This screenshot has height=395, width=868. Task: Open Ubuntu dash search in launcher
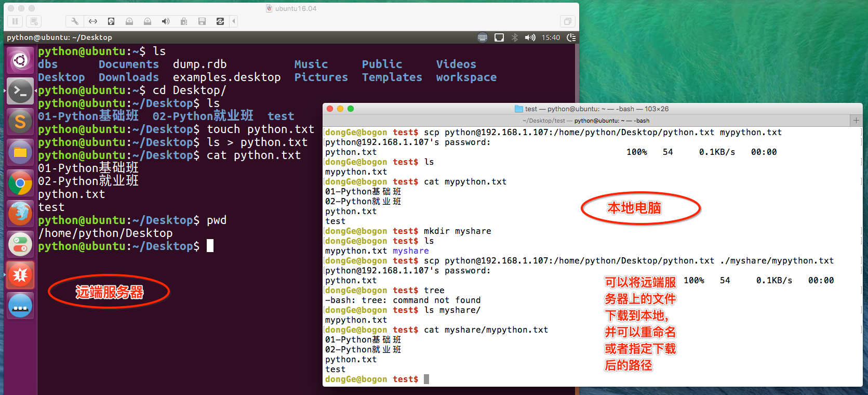point(20,61)
